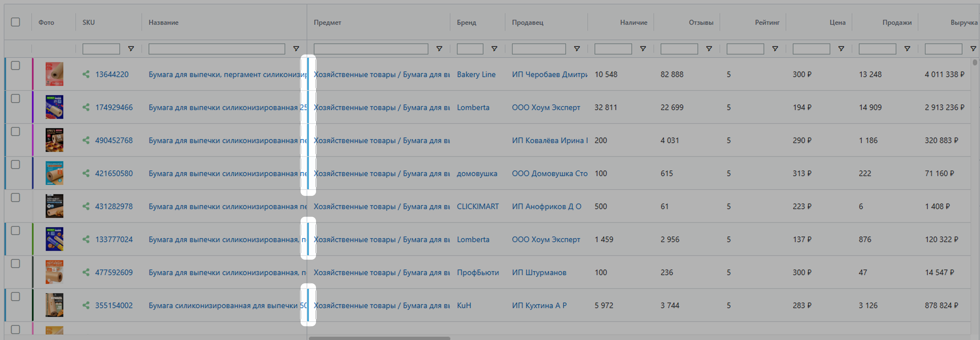Click share icon for SKU 355154002
Viewport: 980px width, 340px height.
click(x=86, y=305)
